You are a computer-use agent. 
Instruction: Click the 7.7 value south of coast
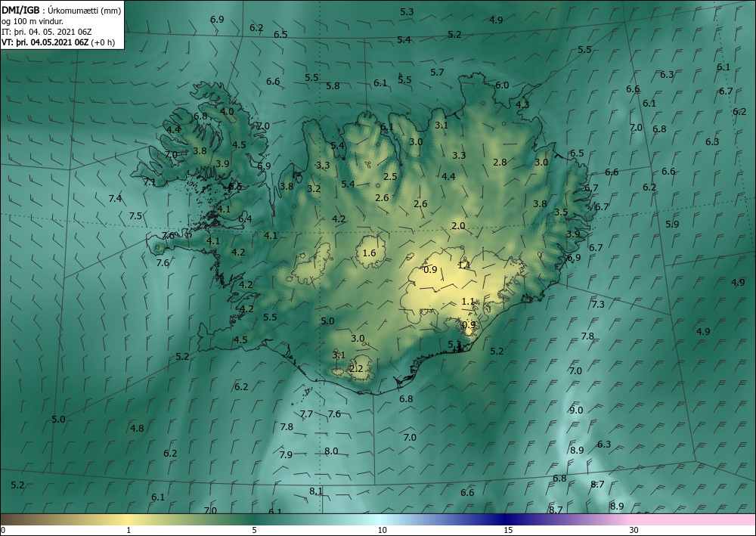[306, 414]
